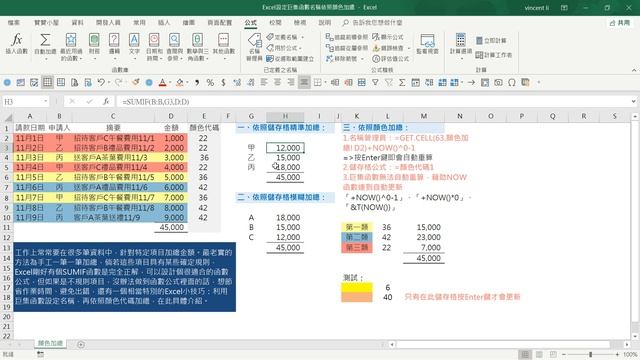Click Undo in the quick access toolbar

[x=101, y=82]
